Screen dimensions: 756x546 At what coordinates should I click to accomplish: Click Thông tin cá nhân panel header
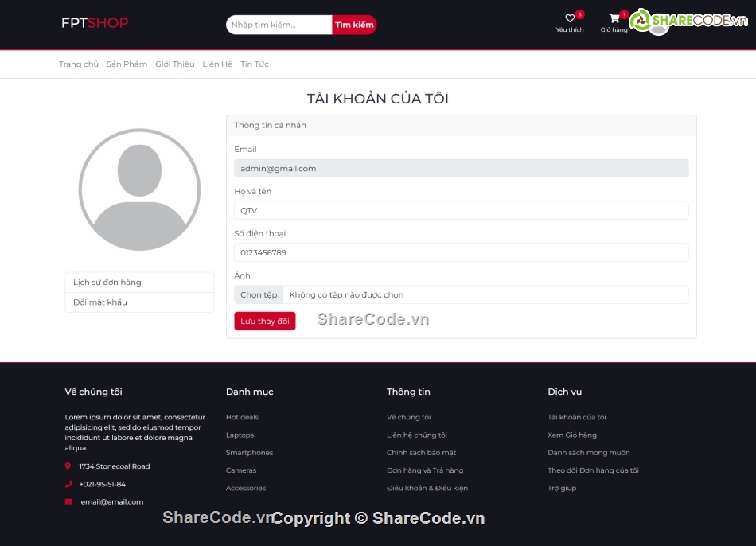pyautogui.click(x=462, y=125)
